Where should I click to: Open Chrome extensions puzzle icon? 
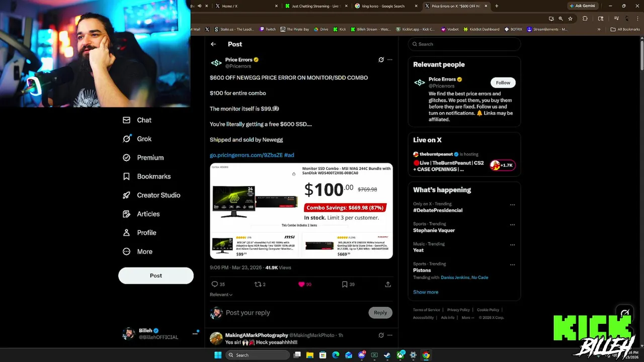click(585, 19)
